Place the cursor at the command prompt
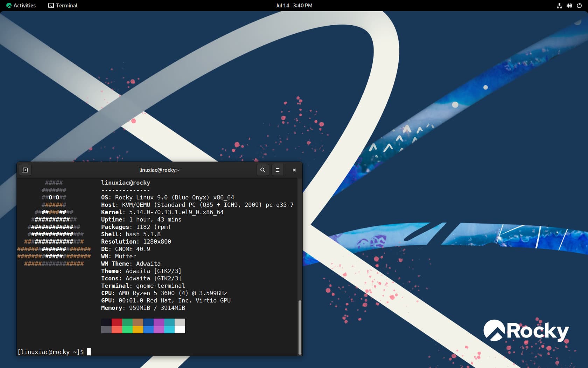 click(89, 352)
